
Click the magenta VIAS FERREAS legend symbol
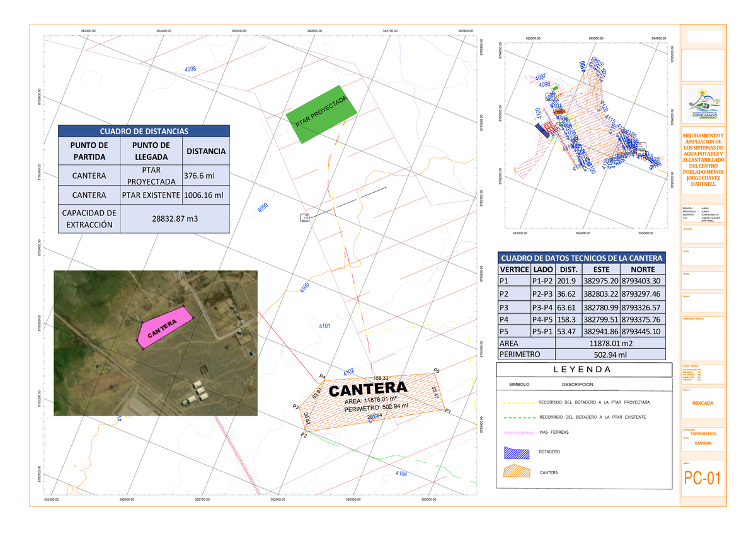tap(519, 433)
